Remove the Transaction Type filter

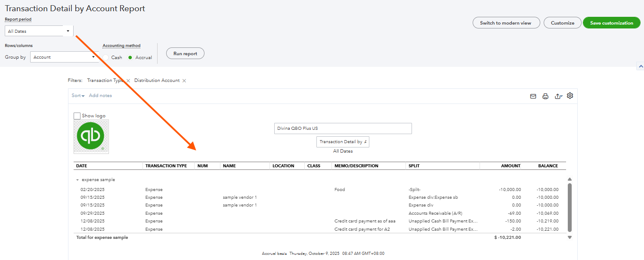[128, 81]
